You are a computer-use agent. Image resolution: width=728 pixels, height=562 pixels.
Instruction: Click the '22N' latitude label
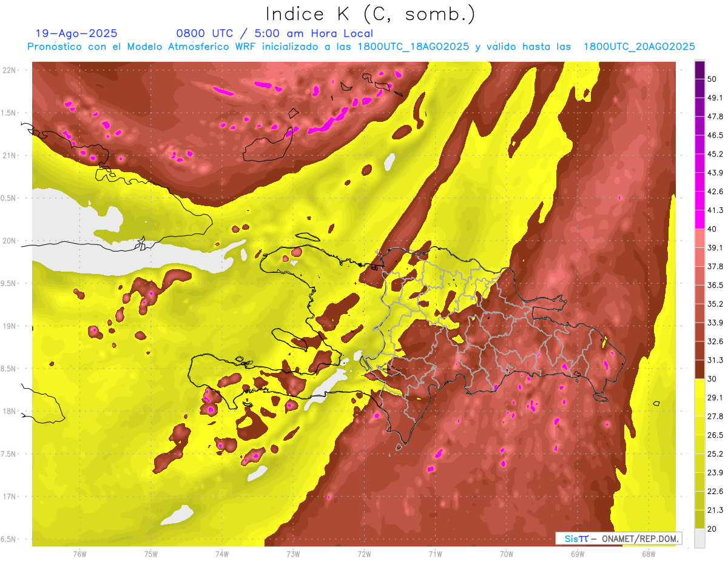(x=10, y=70)
